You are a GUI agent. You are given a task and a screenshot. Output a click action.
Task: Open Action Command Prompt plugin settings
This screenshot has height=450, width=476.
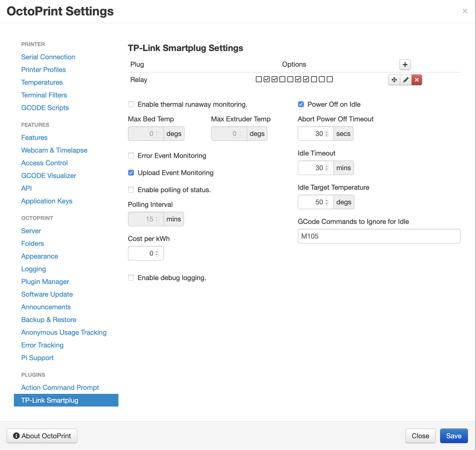(60, 388)
